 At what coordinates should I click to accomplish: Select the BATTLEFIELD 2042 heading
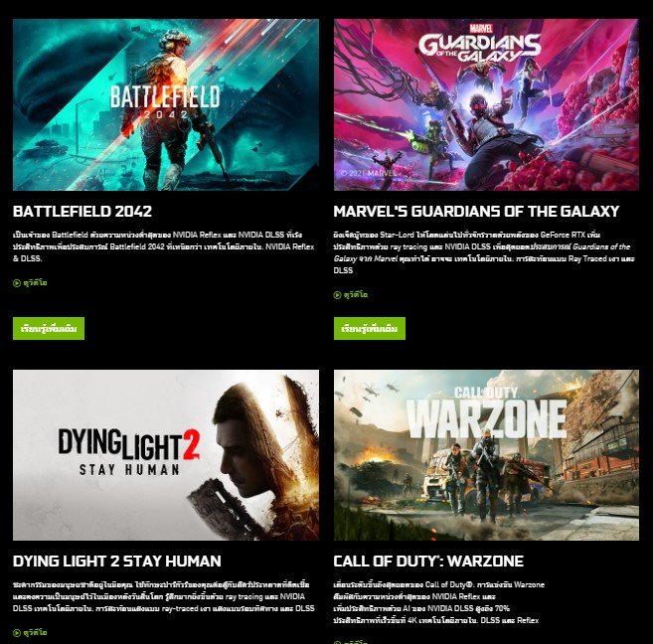pyautogui.click(x=82, y=212)
